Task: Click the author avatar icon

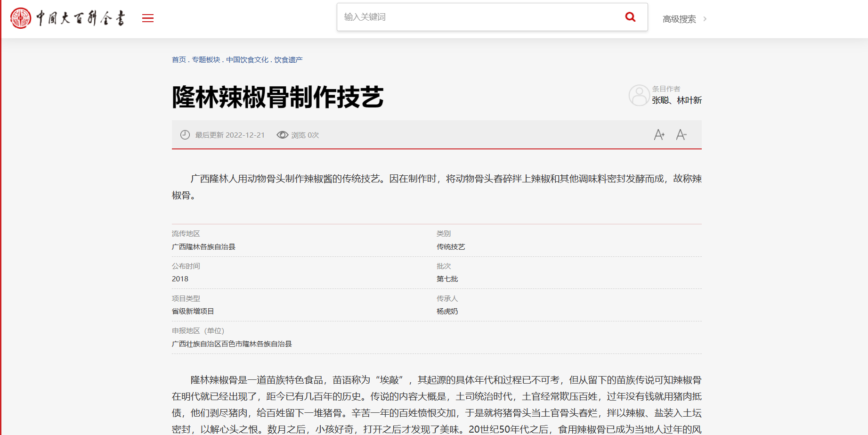Action: [x=639, y=95]
